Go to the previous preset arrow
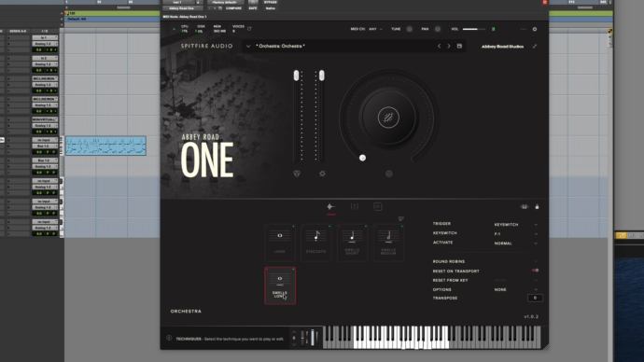The image size is (644, 362). [439, 46]
